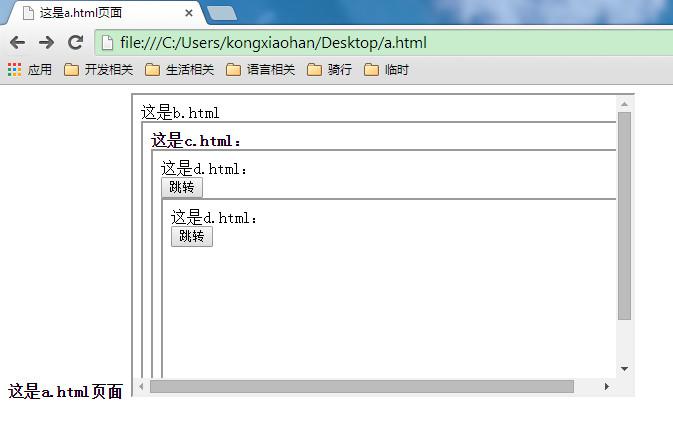673x436 pixels.
Task: Click the second 跳转 button in inner frame
Action: pyautogui.click(x=192, y=236)
